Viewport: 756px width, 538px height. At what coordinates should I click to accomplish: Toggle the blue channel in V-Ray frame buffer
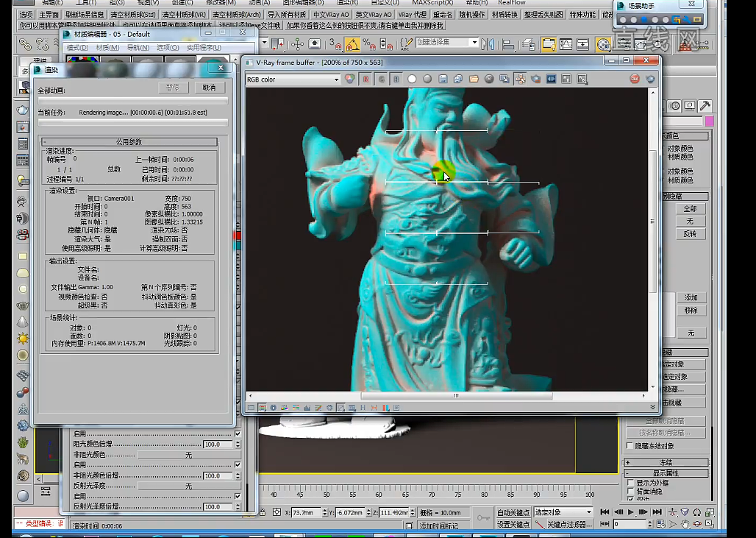(x=397, y=79)
